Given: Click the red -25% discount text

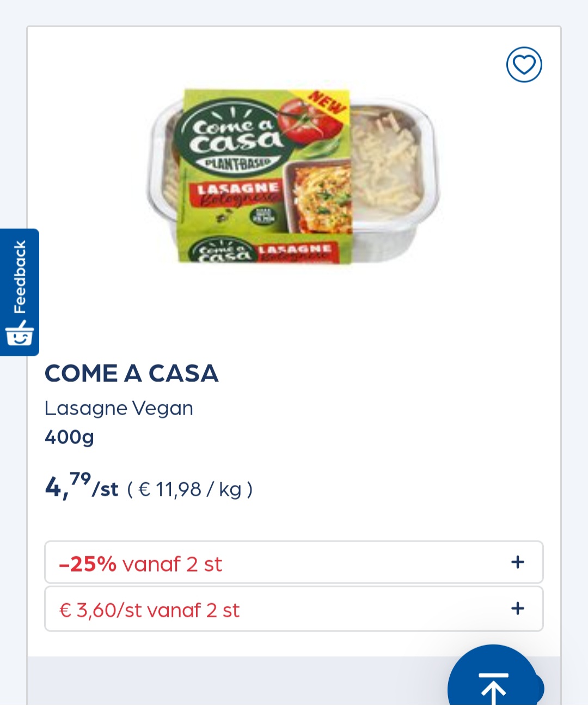Looking at the screenshot, I should [x=87, y=563].
